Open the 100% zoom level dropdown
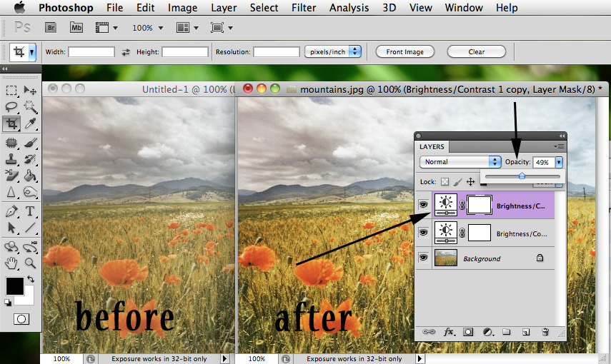Image resolution: width=611 pixels, height=364 pixels. (148, 28)
